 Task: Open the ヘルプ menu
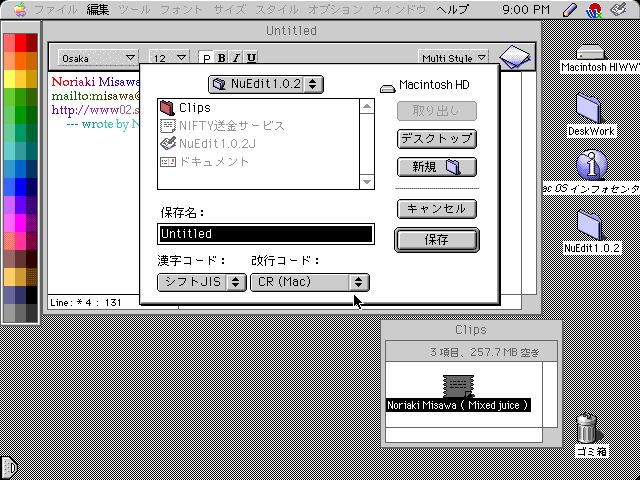click(452, 9)
